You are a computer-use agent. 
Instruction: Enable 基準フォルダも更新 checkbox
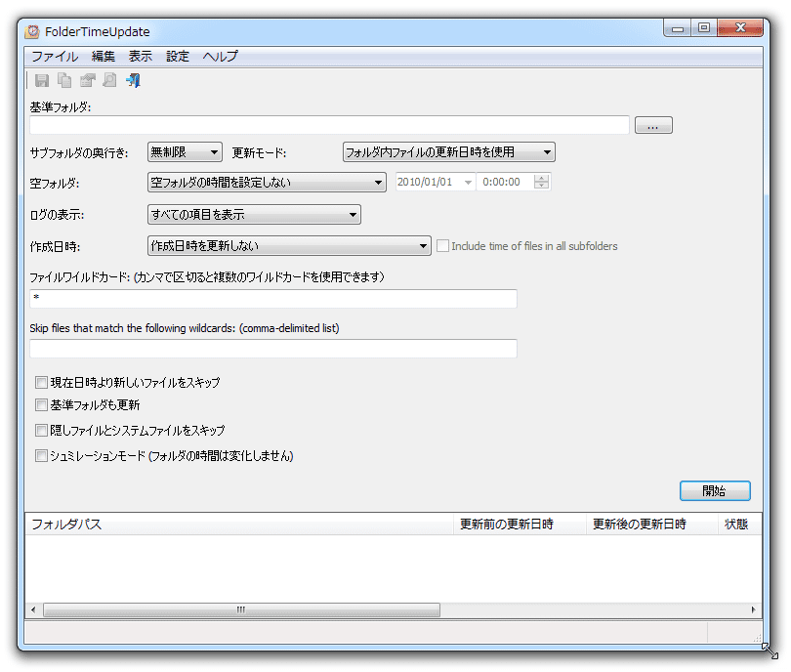tap(41, 404)
